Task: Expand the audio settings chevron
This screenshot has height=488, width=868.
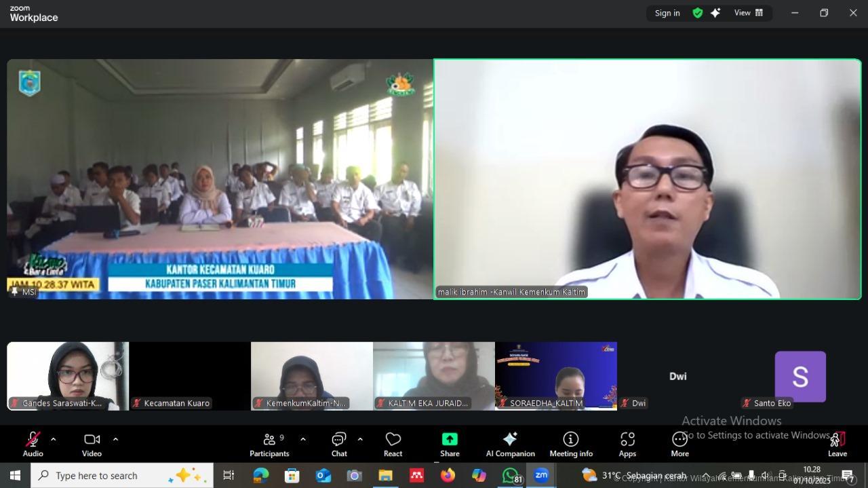Action: [x=53, y=439]
